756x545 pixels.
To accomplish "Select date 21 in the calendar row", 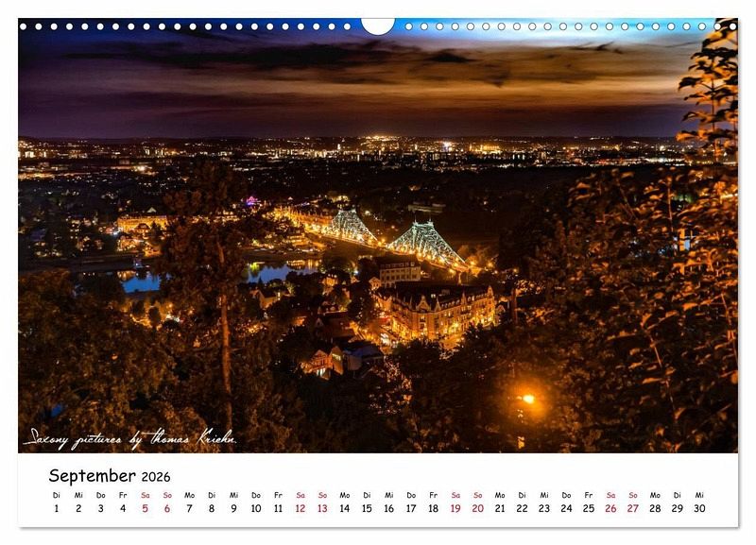I will point(500,508).
